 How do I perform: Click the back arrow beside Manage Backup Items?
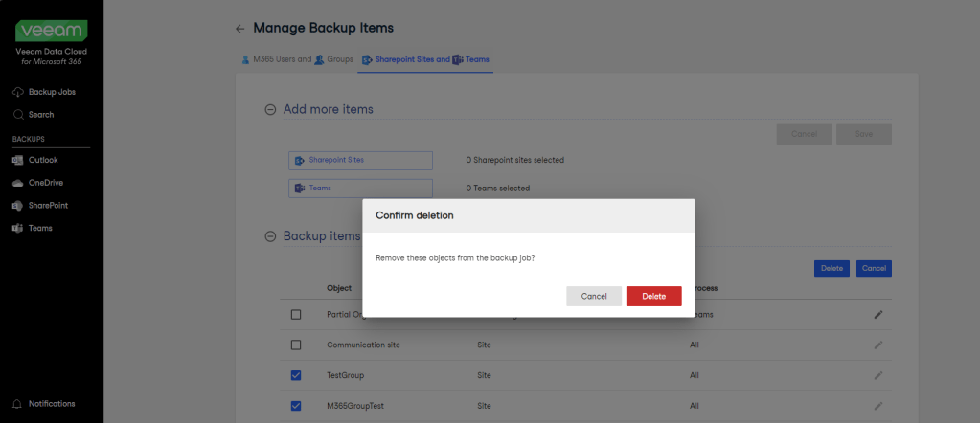[x=239, y=29]
